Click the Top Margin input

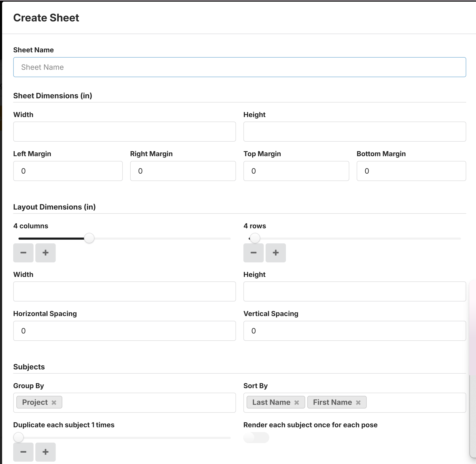coord(296,171)
